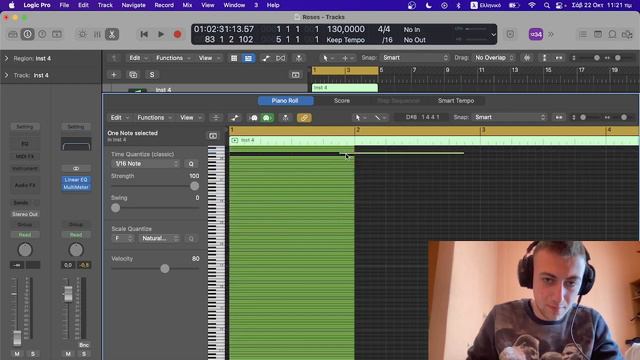Toggle global Solo S button in track header
Screen dimensions: 640x360
pos(152,75)
